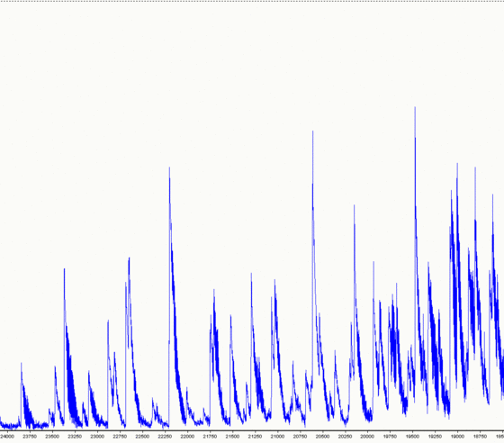This screenshot has width=504, height=443.
Task: Click the 23000 axis tick label
Action: pos(97,437)
